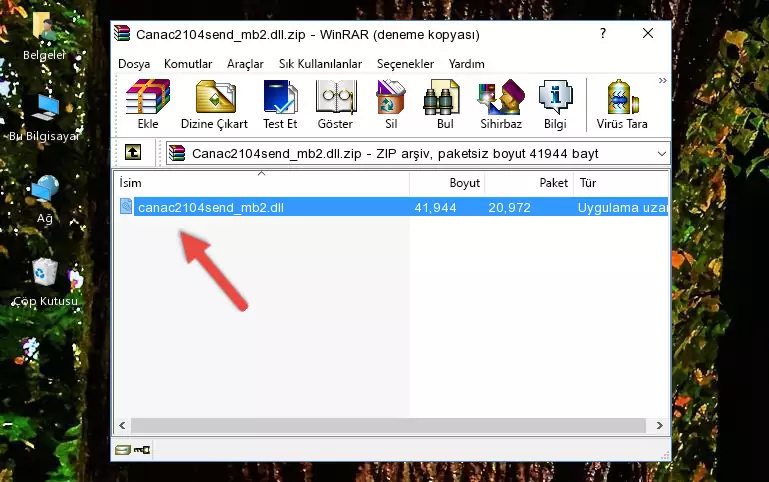
Task: Click the horizontal scrollbar track
Action: pos(388,425)
